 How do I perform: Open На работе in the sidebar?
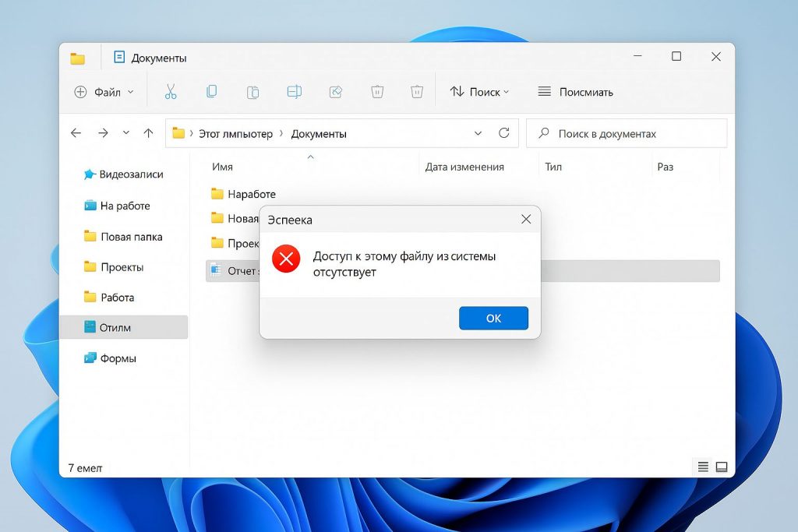click(118, 206)
